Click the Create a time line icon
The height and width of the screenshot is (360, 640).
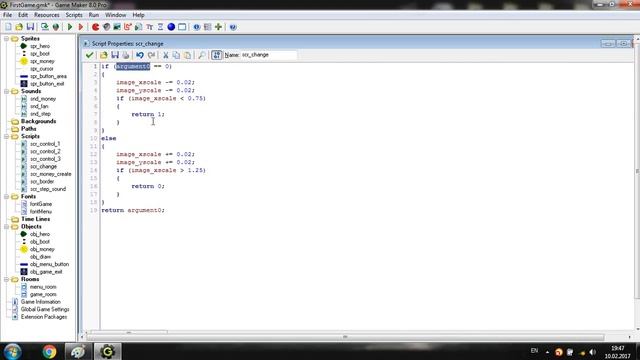160,27
